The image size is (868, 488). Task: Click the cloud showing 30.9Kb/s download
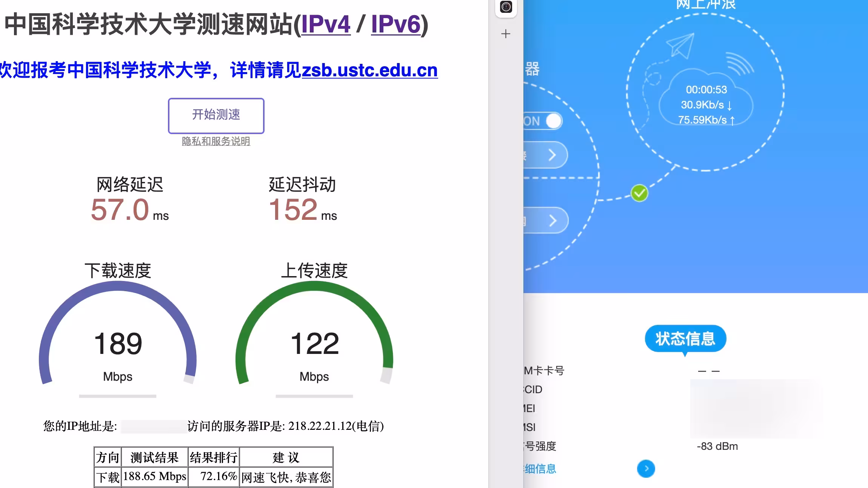pyautogui.click(x=706, y=104)
